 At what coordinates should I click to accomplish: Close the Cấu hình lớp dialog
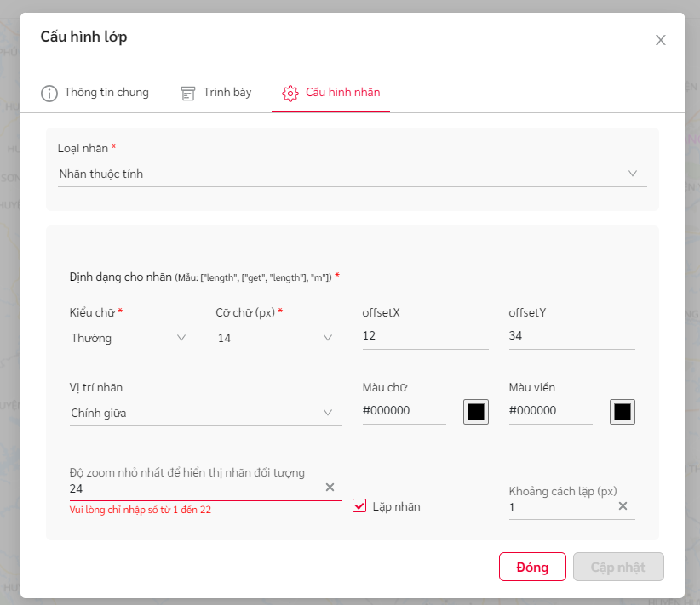coord(660,40)
